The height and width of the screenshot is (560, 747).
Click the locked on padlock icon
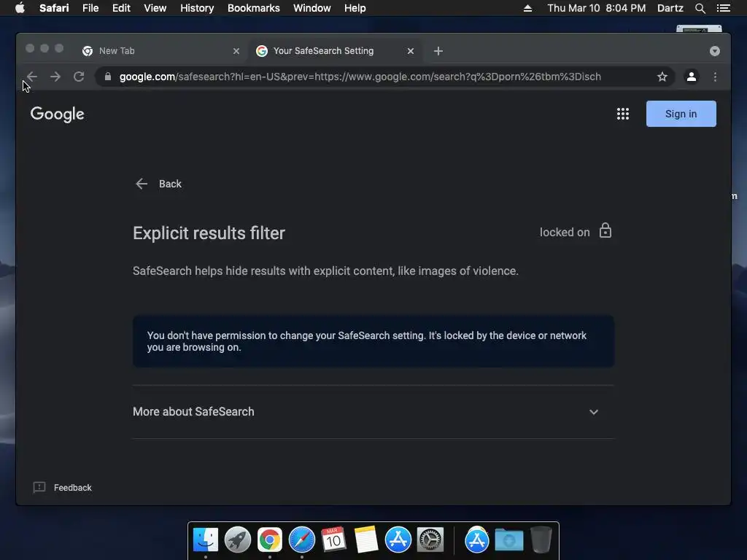point(605,230)
